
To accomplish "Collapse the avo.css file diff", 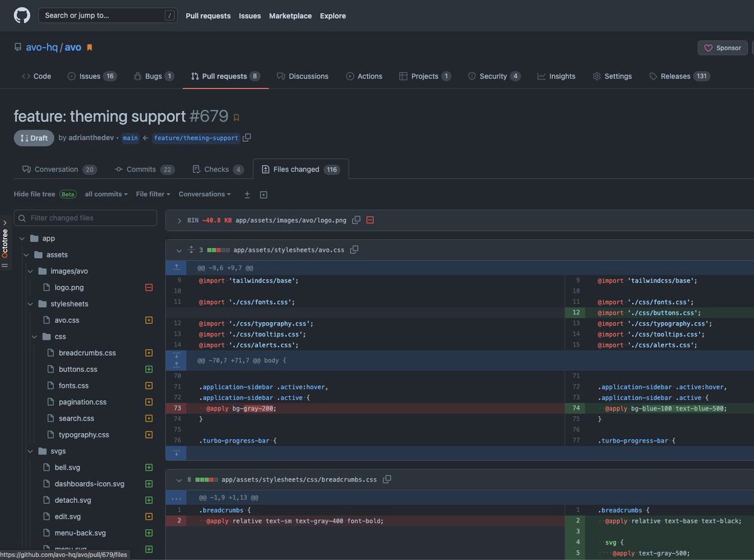I will click(x=179, y=250).
